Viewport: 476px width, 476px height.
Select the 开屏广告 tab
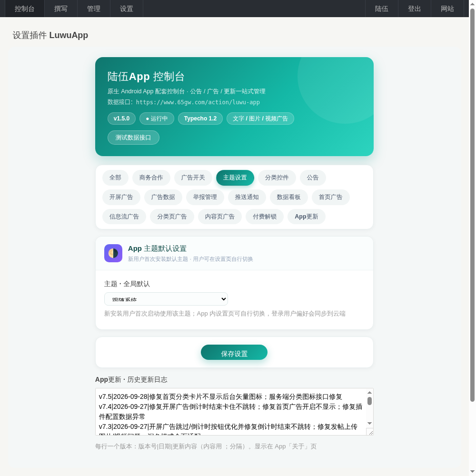coord(121,197)
